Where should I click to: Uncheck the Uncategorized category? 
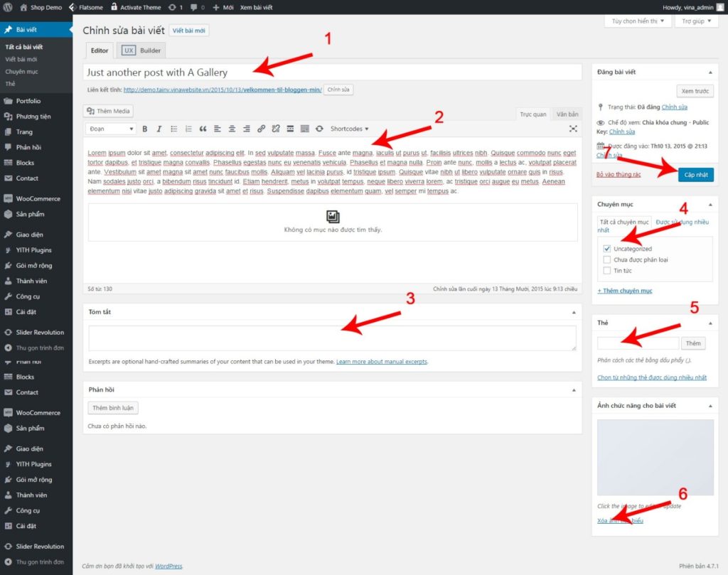pyautogui.click(x=606, y=249)
